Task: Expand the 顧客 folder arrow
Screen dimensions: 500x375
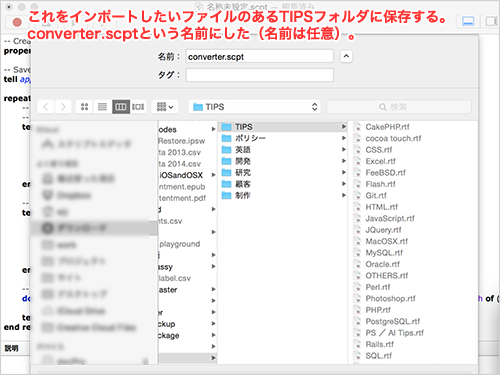Action: 343,184
